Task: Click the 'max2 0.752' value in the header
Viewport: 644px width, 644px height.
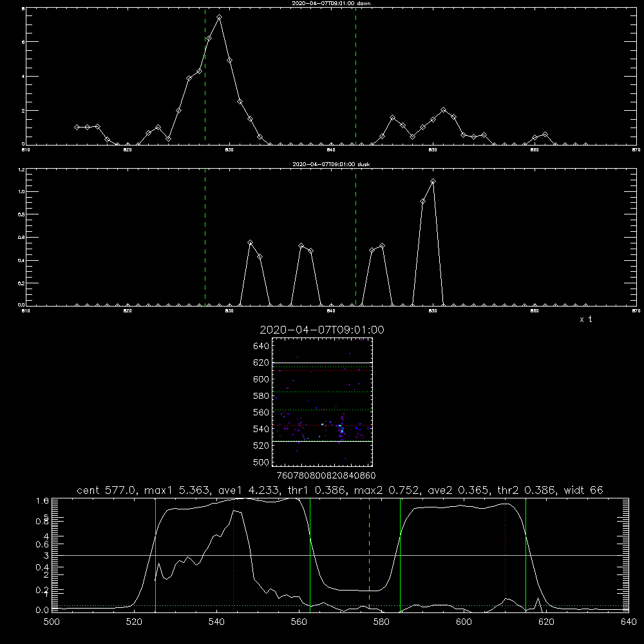Action: [386, 490]
